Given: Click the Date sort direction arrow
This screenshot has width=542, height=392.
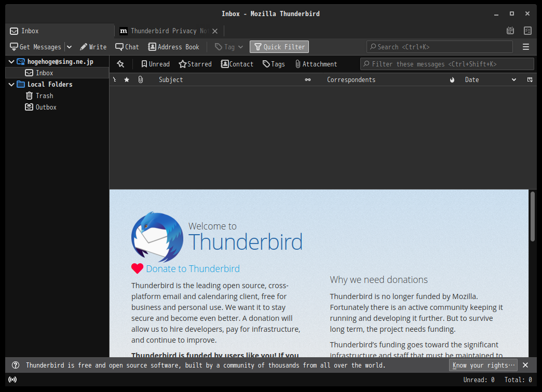Looking at the screenshot, I should pos(514,80).
